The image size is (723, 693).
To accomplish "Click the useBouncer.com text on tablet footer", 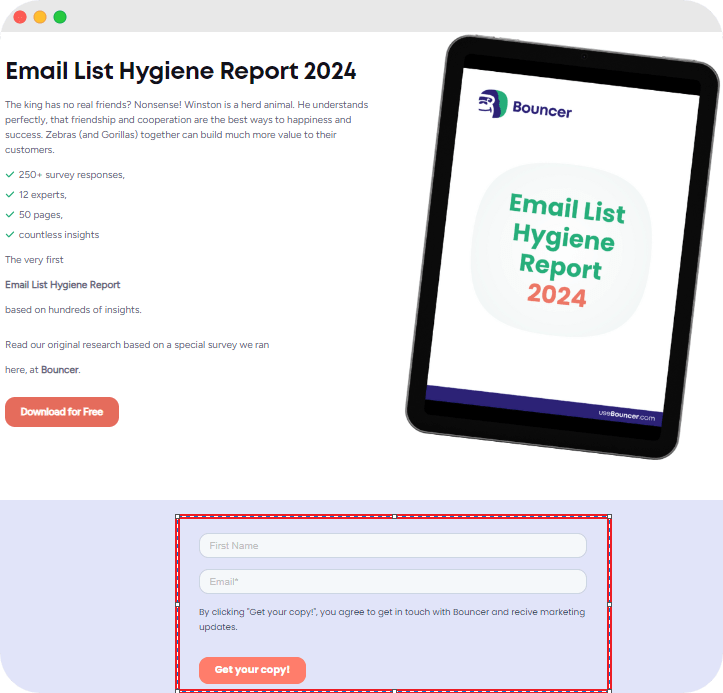I will pyautogui.click(x=627, y=415).
